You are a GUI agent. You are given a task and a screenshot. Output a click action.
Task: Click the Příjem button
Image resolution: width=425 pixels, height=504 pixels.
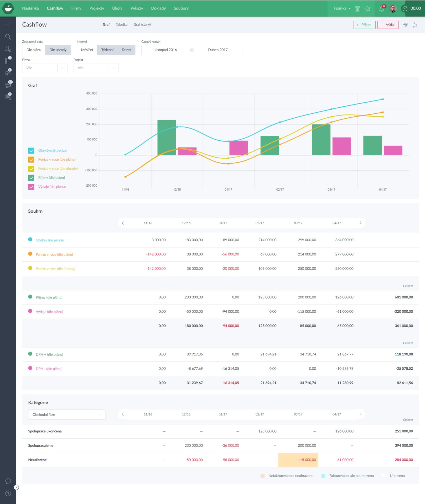[364, 25]
